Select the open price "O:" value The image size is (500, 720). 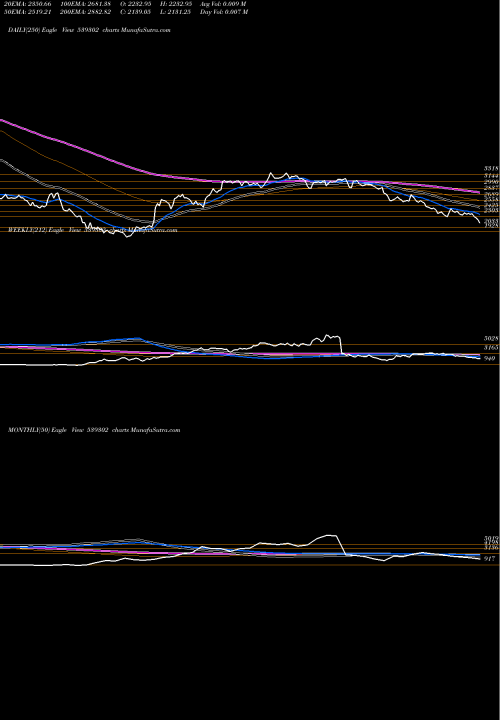pos(137,4)
